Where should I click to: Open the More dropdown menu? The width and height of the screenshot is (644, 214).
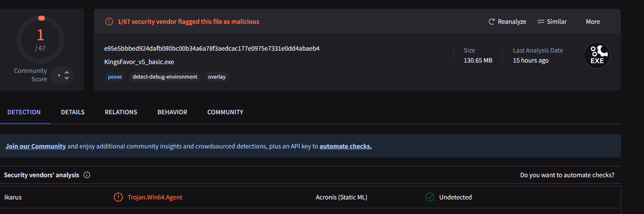point(593,22)
